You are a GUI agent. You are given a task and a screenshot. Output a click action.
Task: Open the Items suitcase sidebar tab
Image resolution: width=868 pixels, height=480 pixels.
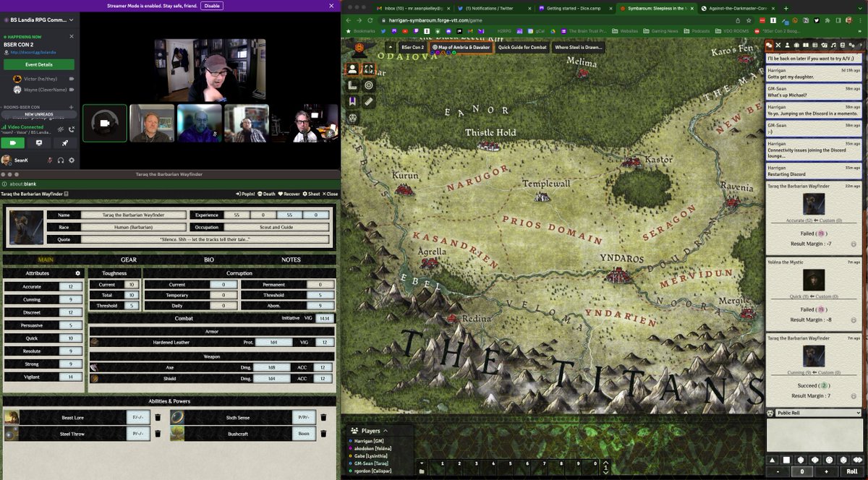(x=796, y=45)
